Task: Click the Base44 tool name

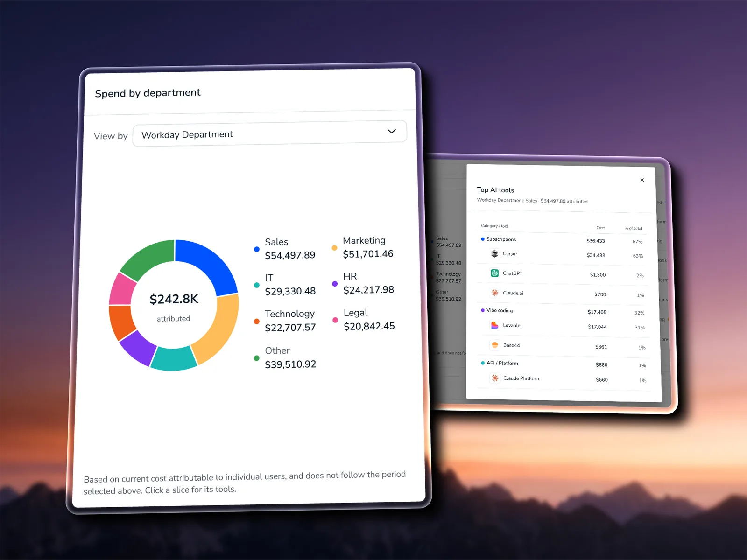Action: click(512, 345)
